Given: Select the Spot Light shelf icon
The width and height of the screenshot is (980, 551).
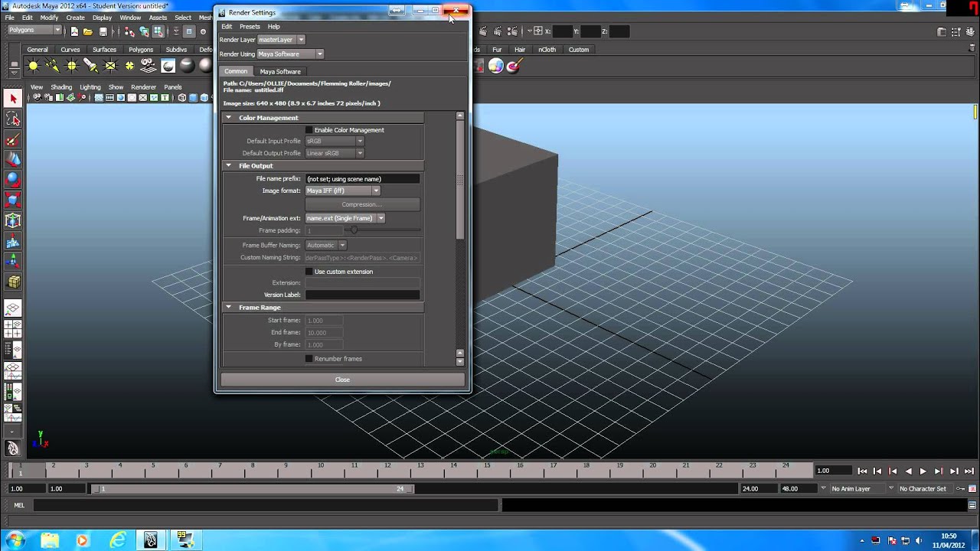Looking at the screenshot, I should pos(91,66).
